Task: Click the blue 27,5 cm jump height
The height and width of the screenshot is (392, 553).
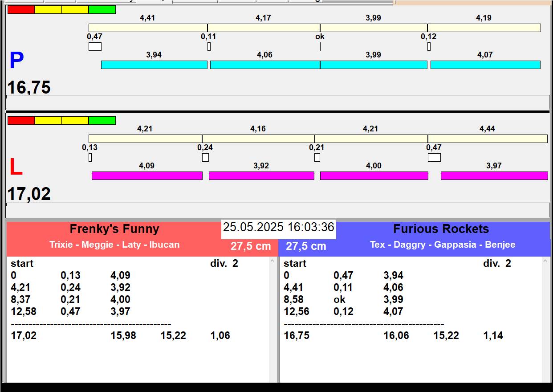Action: point(306,246)
